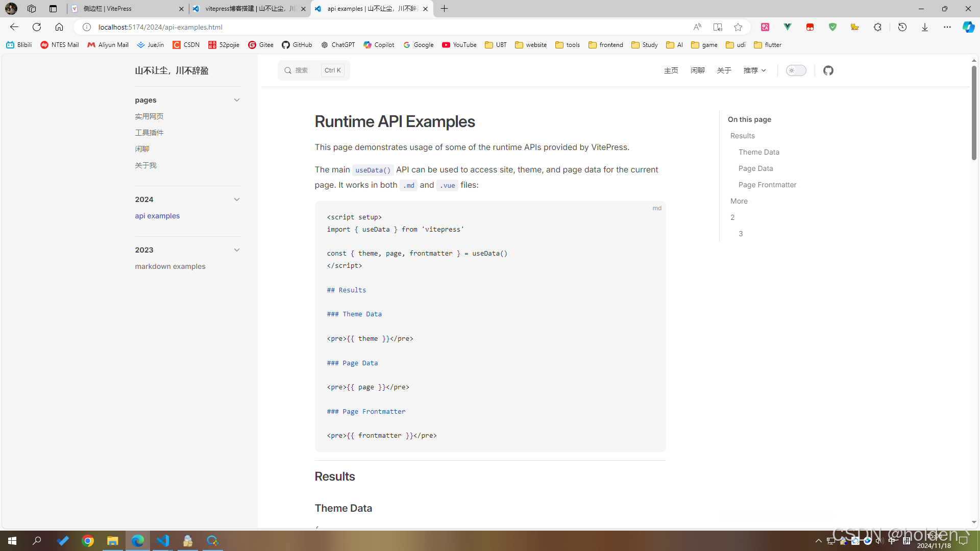Open 闲聊 sidebar link
The height and width of the screenshot is (551, 980).
coord(142,149)
